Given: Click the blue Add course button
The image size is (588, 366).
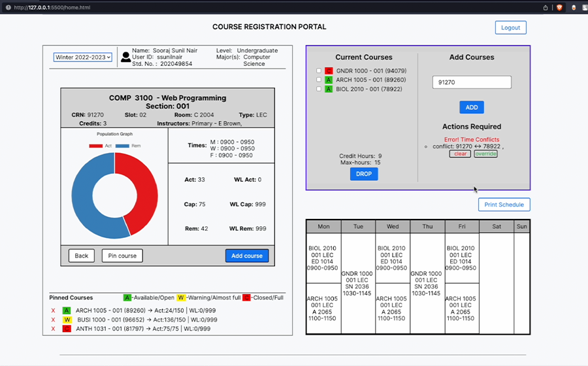Looking at the screenshot, I should point(247,256).
